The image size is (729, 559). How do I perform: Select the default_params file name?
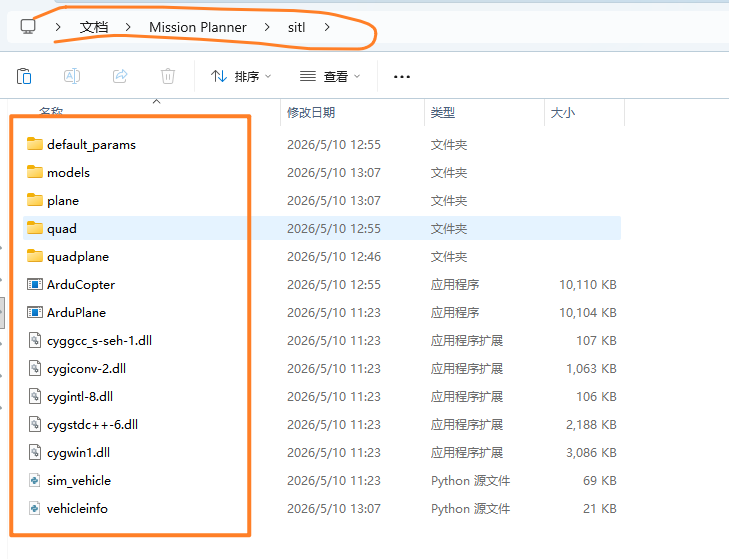tap(91, 145)
